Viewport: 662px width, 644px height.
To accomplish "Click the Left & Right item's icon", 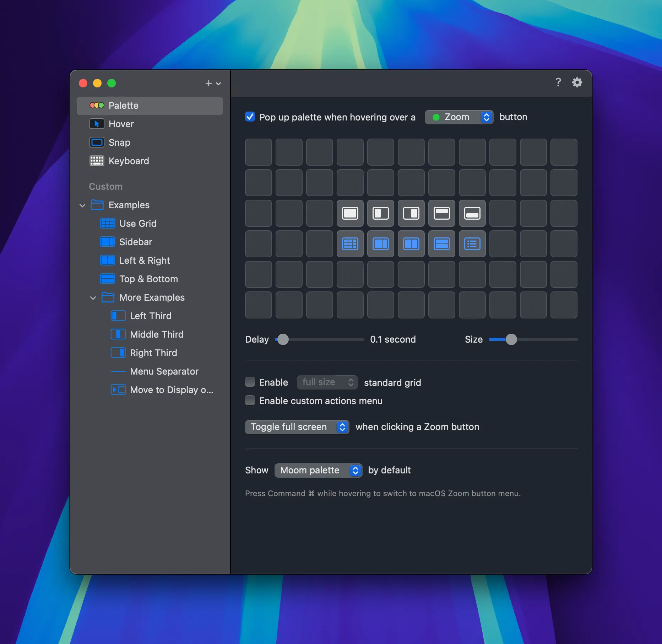I will (108, 261).
